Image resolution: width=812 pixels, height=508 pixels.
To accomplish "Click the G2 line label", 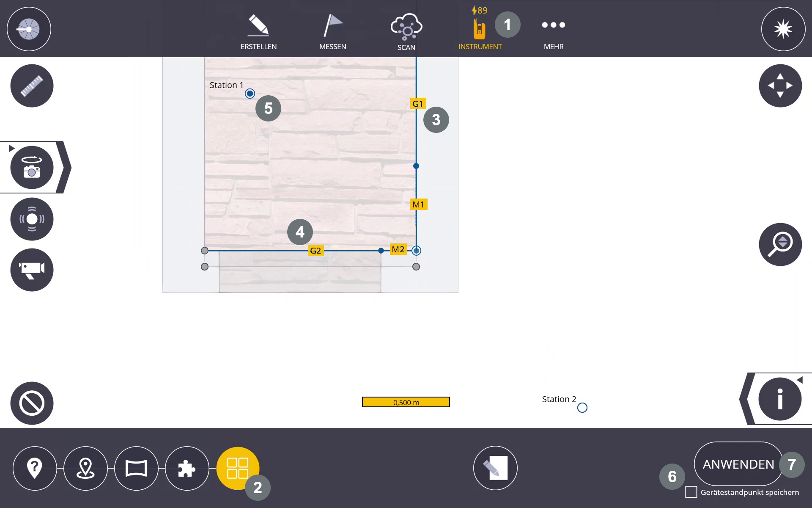I will (315, 251).
